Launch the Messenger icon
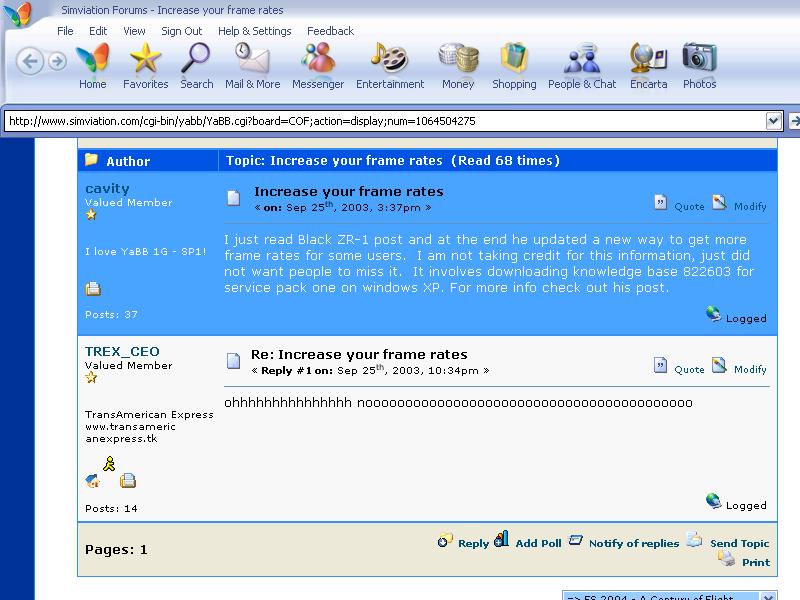Viewport: 800px width, 600px height. (x=318, y=58)
